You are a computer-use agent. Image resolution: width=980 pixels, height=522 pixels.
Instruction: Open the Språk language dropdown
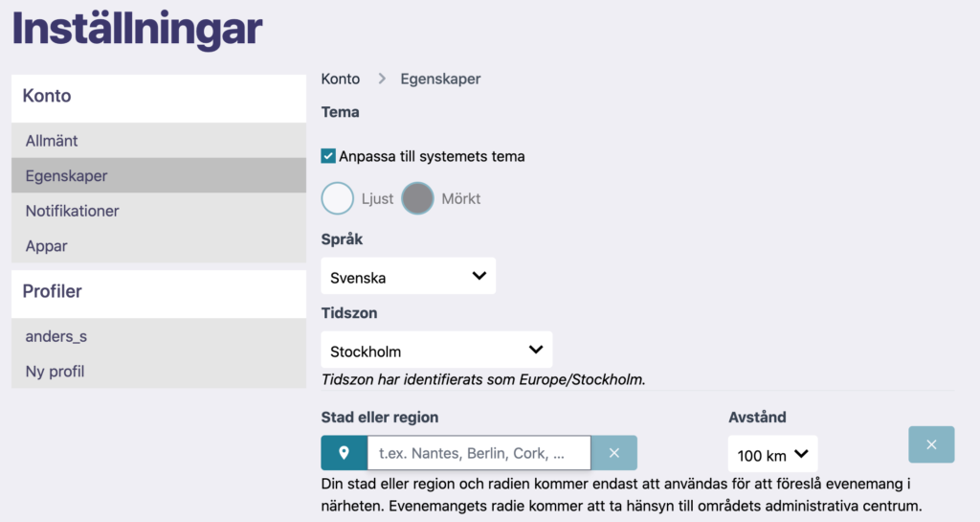[408, 276]
